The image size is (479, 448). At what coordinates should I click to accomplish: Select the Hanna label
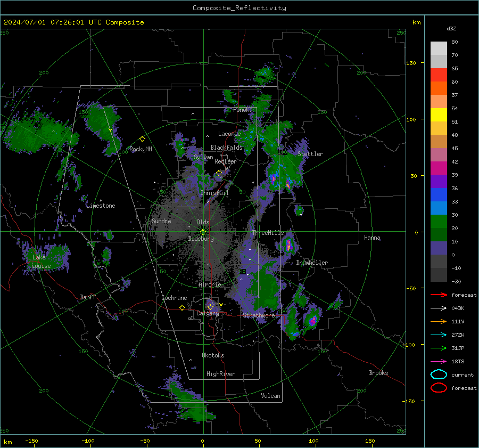(372, 238)
